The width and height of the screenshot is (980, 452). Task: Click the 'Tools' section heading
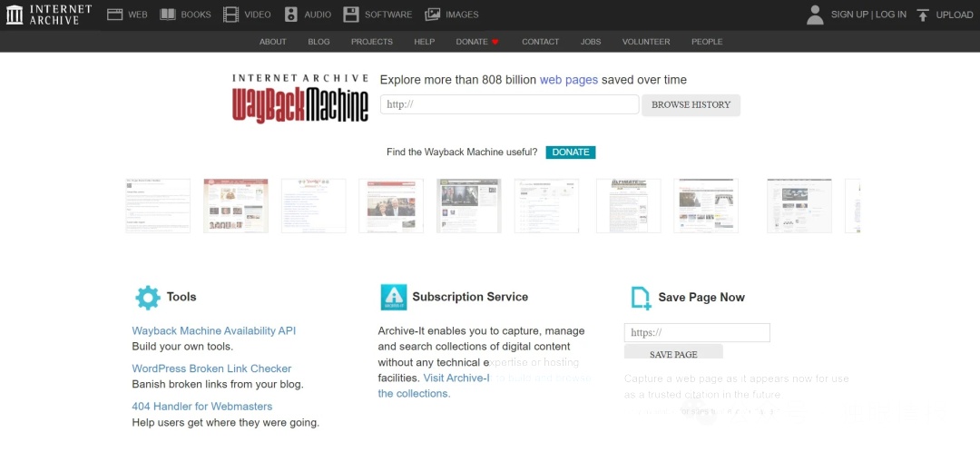pos(181,297)
